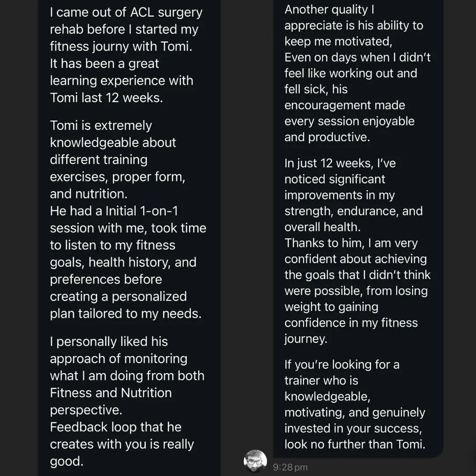Click the line "goals, health history, and"

click(123, 262)
